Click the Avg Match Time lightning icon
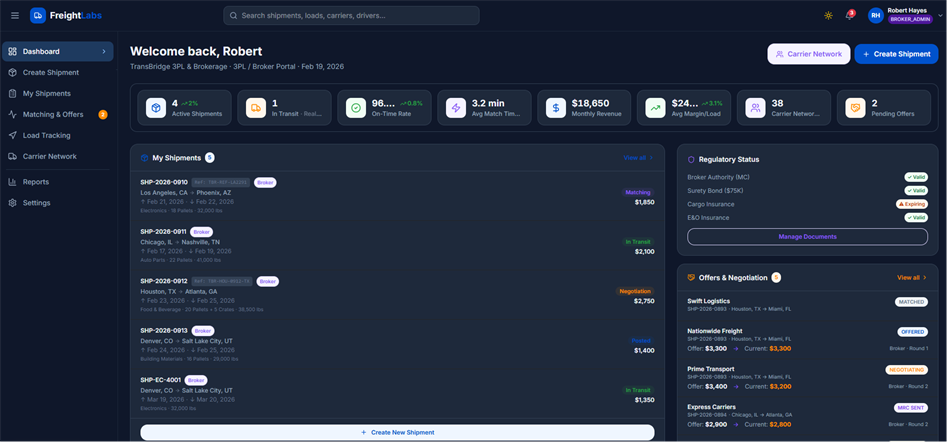 [456, 108]
